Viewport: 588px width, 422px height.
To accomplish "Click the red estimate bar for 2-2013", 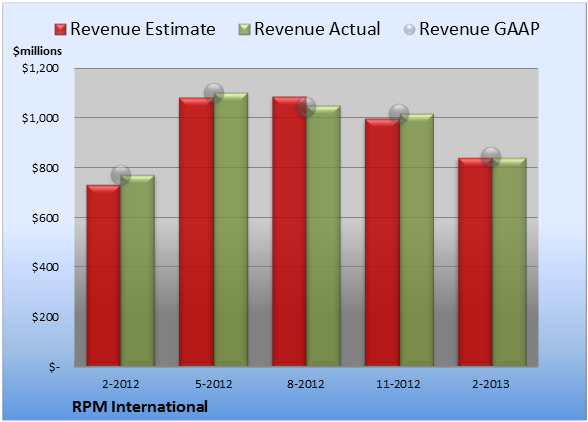I will (475, 262).
